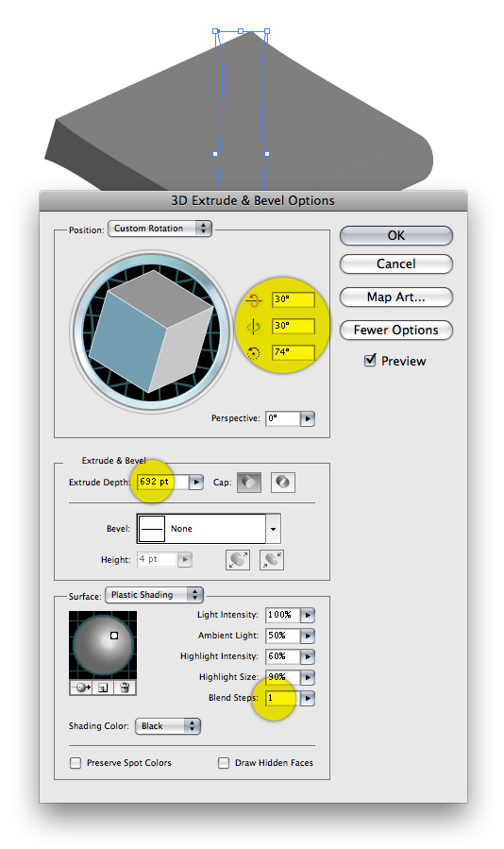Click the top-right selection handle on artboard

pyautogui.click(x=267, y=31)
